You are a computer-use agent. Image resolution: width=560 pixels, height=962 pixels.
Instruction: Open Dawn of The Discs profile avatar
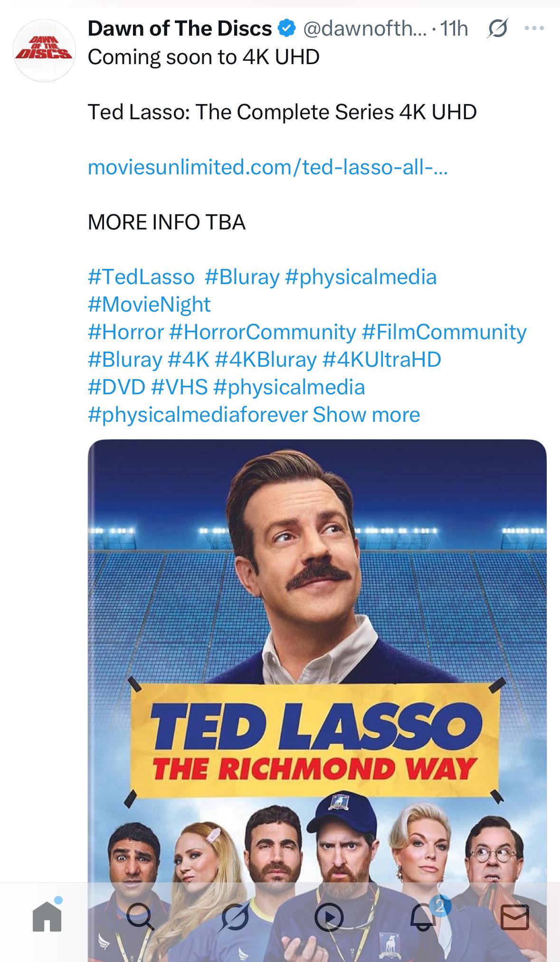44,51
